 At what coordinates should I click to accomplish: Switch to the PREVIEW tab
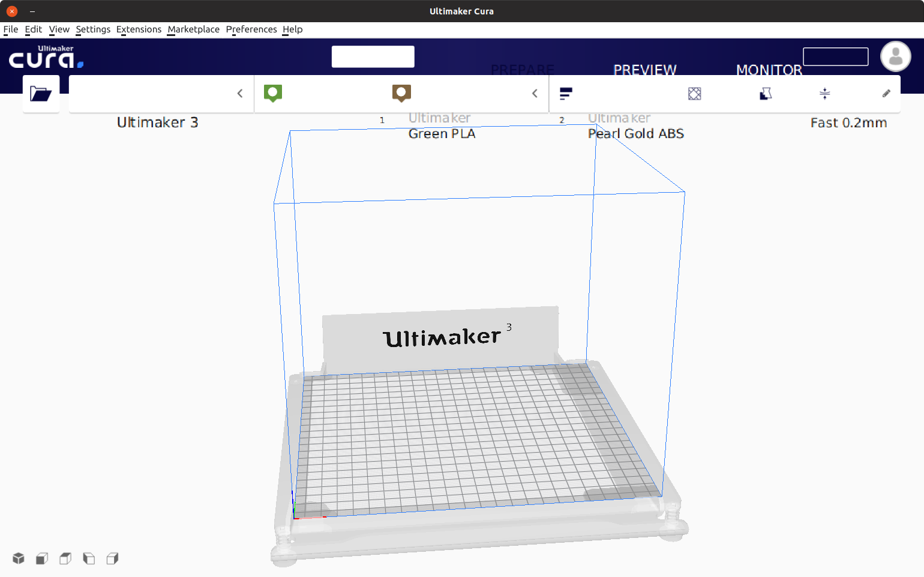coord(644,69)
